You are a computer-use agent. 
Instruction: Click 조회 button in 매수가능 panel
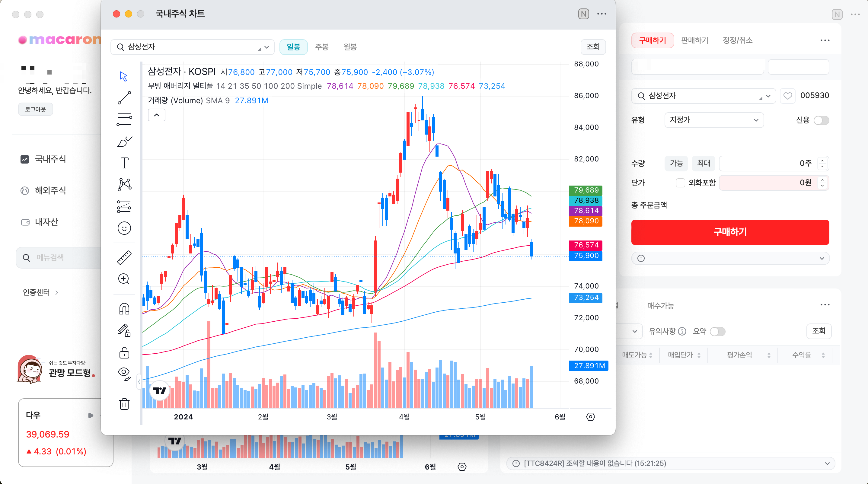click(x=819, y=331)
